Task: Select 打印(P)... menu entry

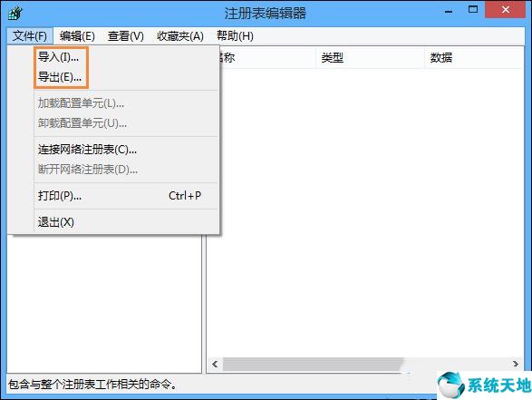Action: click(126, 196)
